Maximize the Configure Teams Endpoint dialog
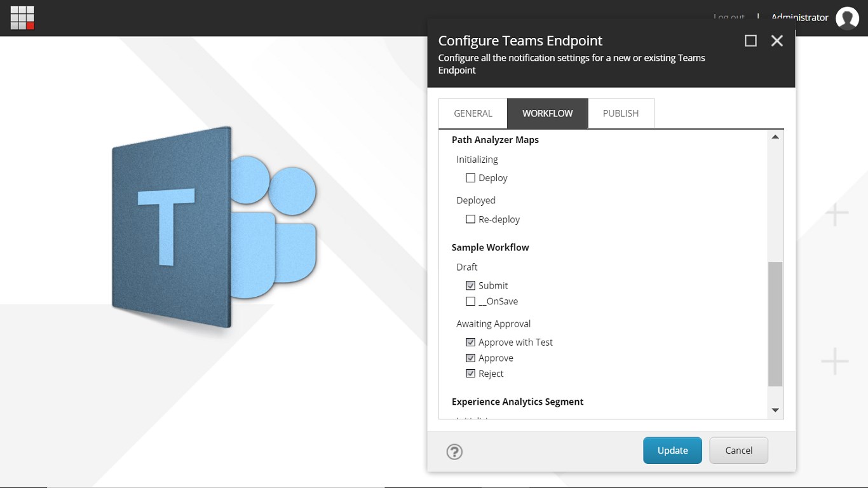868x488 pixels. (x=750, y=41)
